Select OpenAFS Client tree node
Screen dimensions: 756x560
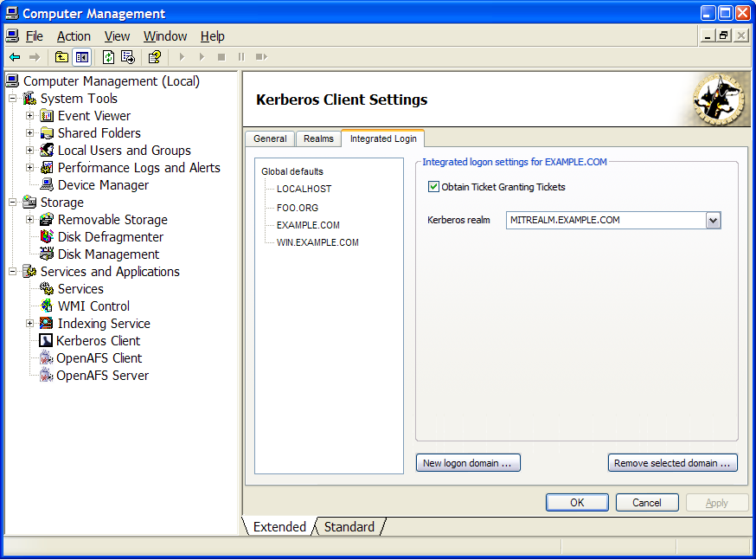tap(99, 358)
